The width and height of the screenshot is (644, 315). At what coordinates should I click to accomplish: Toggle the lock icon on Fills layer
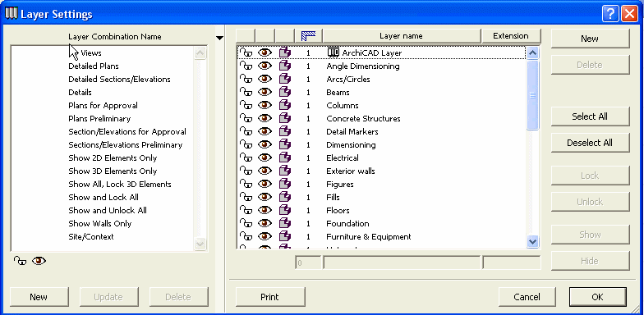[246, 197]
